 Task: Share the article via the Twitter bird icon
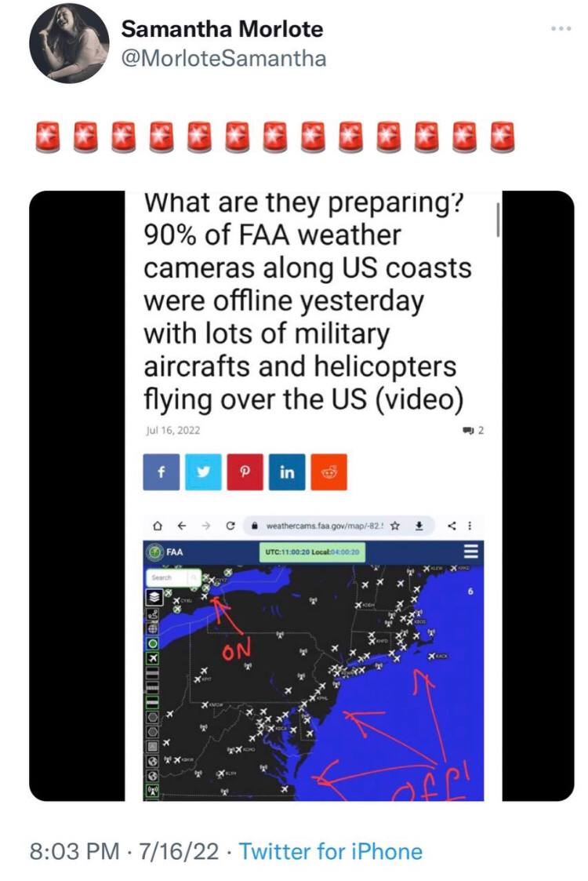(x=203, y=472)
